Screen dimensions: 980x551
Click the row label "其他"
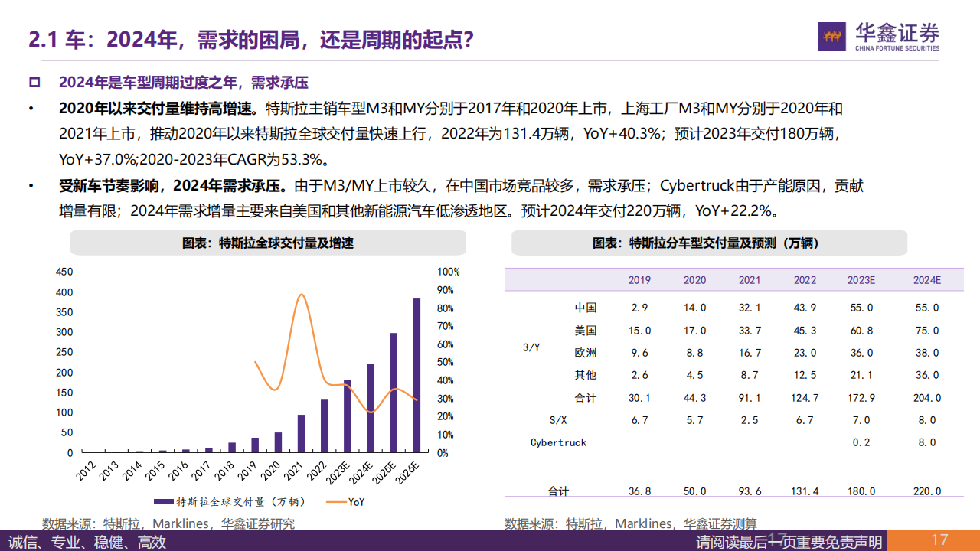click(586, 375)
